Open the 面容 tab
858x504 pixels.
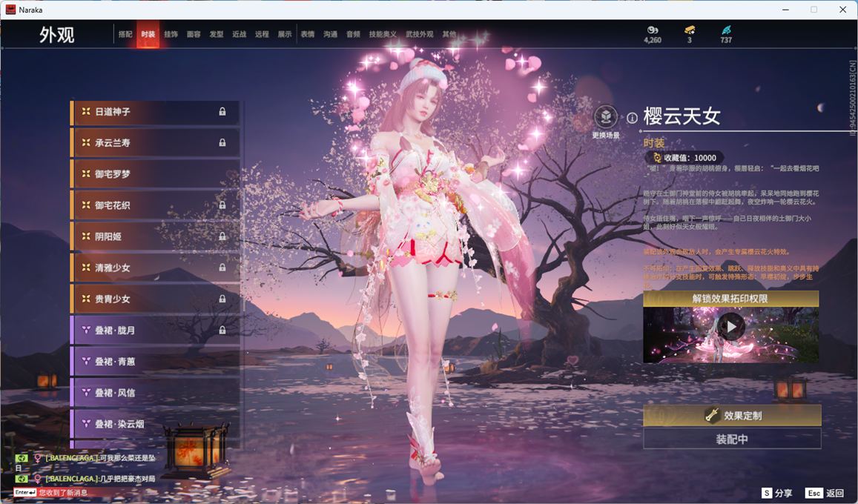point(194,34)
